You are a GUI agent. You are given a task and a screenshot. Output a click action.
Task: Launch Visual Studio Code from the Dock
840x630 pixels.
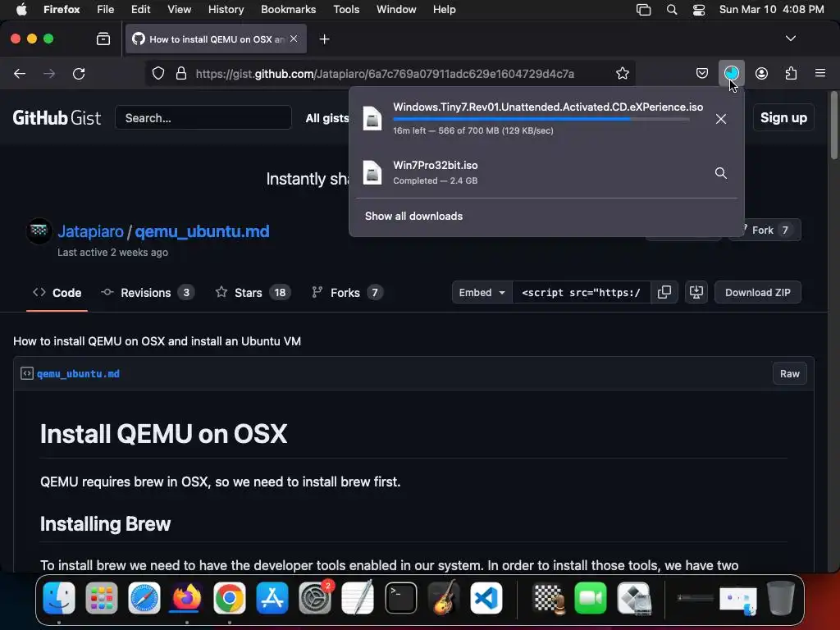tap(486, 598)
